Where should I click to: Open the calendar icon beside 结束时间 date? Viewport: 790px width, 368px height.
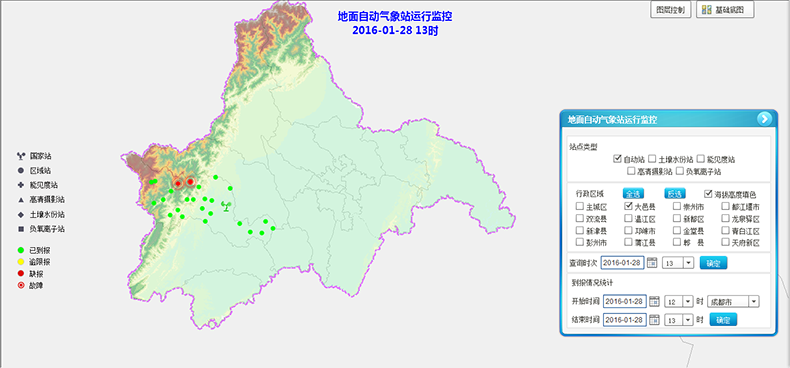[653, 320]
